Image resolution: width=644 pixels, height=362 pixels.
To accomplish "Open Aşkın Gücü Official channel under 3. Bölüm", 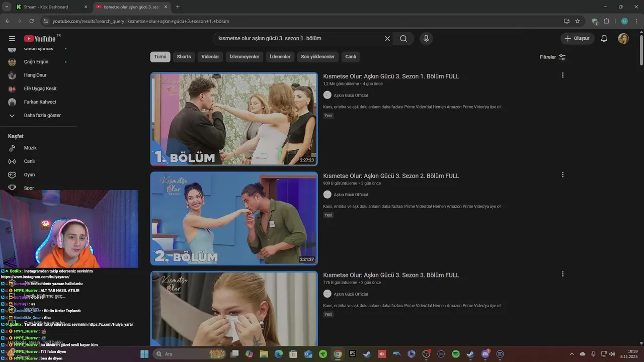I will [351, 294].
